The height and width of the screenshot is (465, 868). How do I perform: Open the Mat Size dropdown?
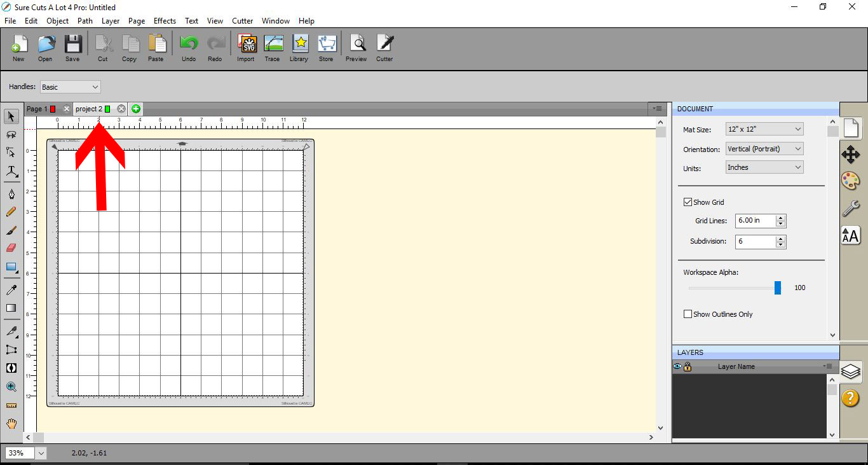(x=764, y=129)
